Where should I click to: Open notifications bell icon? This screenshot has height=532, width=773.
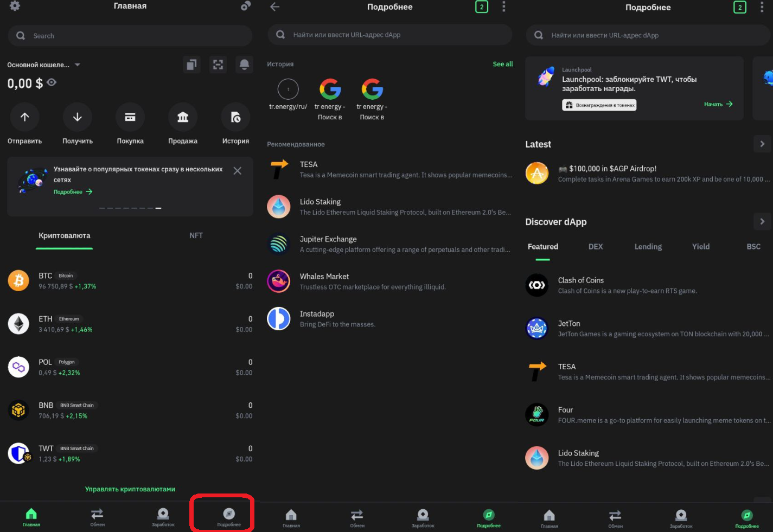[x=245, y=65]
